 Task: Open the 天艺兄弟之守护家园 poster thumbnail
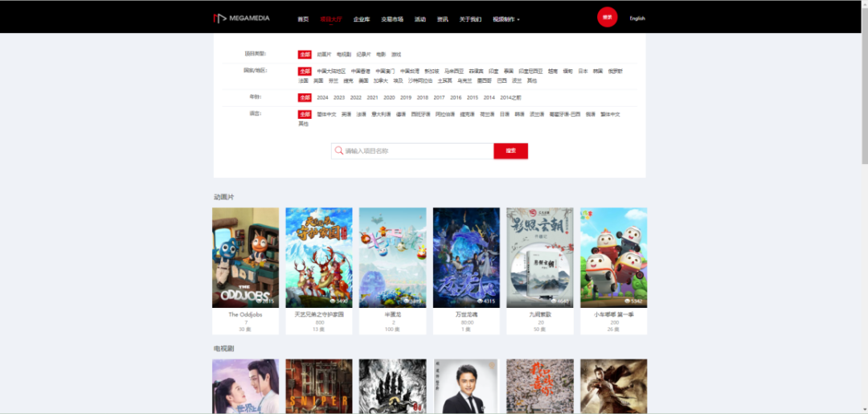coord(319,257)
